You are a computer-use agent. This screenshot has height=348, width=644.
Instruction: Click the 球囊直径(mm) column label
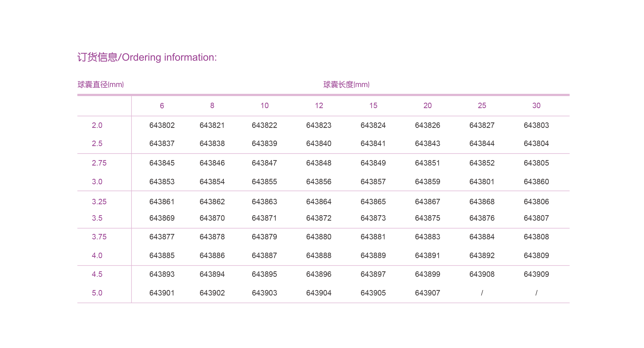pyautogui.click(x=100, y=84)
